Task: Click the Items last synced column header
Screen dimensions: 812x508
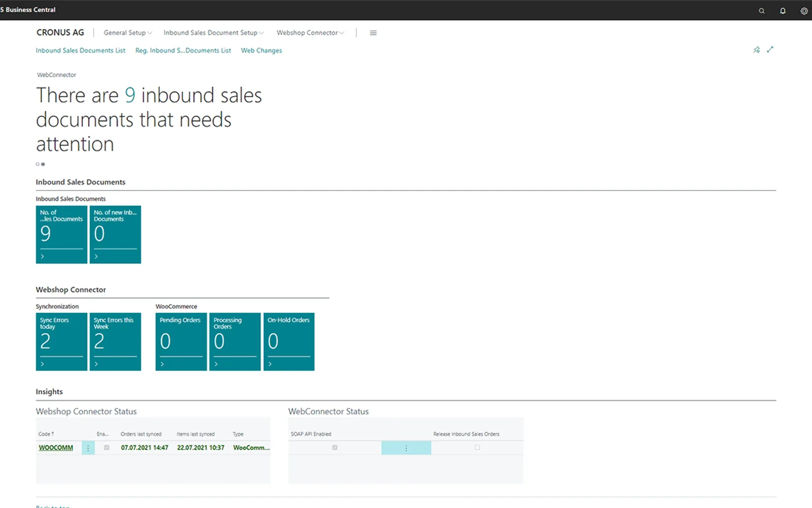Action: [195, 434]
